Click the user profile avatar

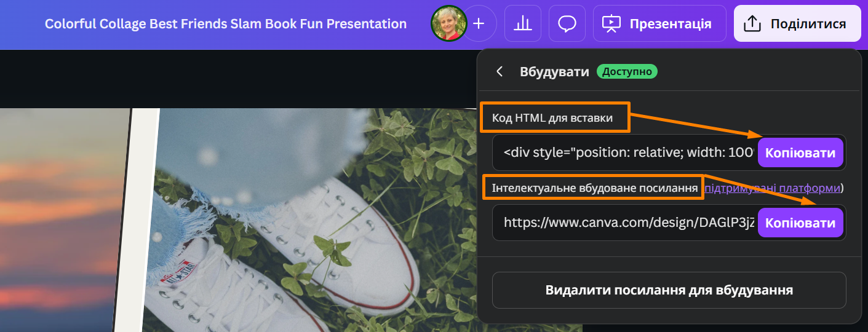(x=447, y=24)
